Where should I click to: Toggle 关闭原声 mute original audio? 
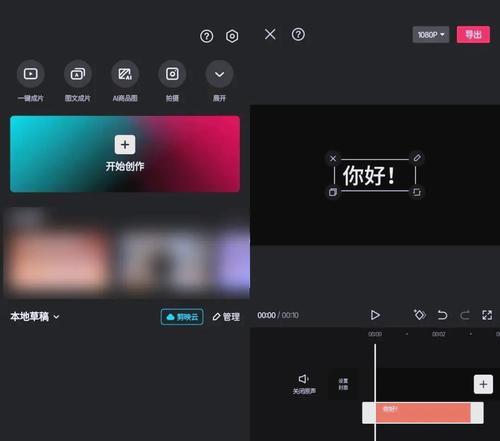(304, 384)
